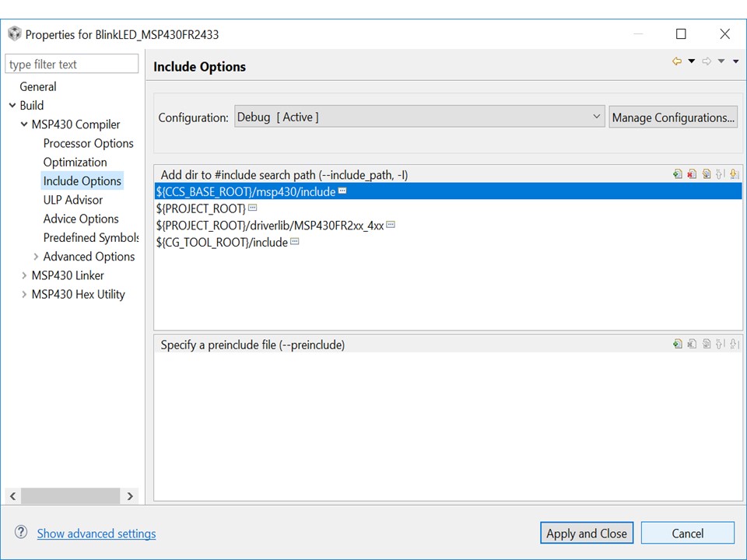The height and width of the screenshot is (560, 747).
Task: Expand the MSP430 Linker node
Action: 24,275
